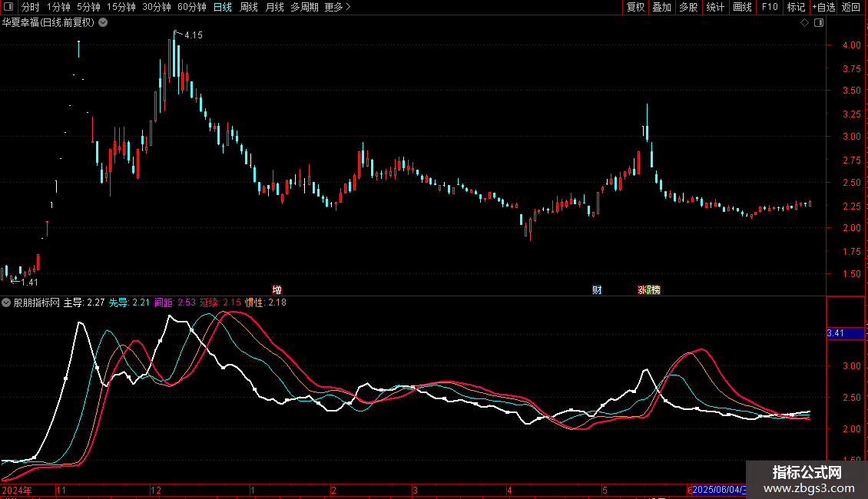868x499 pixels.
Task: Activate the 画线 drawing tool
Action: (x=742, y=7)
